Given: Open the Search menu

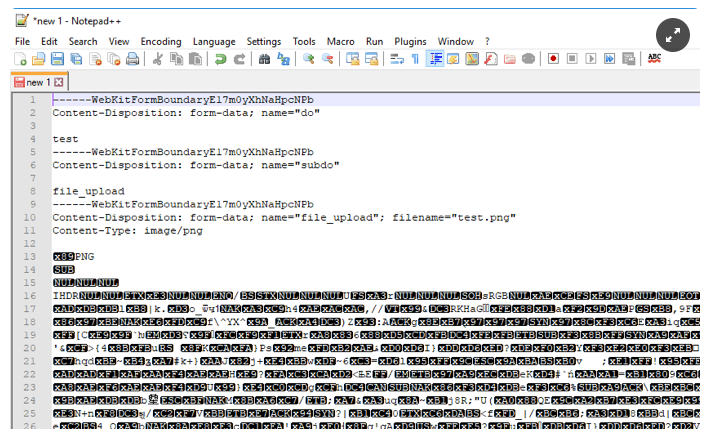Looking at the screenshot, I should 83,41.
